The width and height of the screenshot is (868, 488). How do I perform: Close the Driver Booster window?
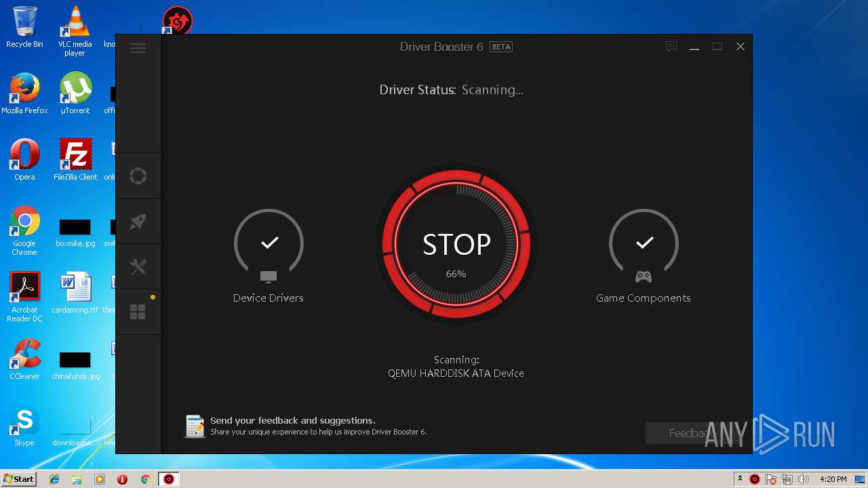741,47
